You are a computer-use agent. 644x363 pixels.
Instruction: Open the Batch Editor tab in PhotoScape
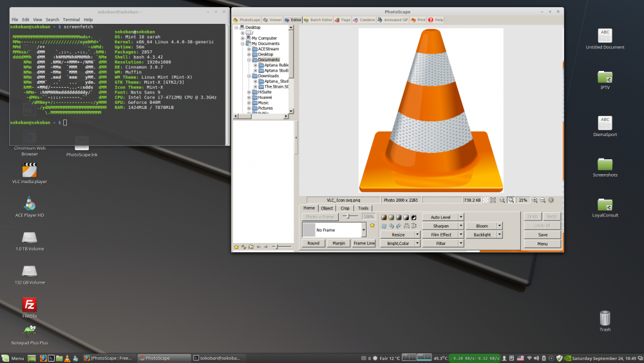point(318,20)
